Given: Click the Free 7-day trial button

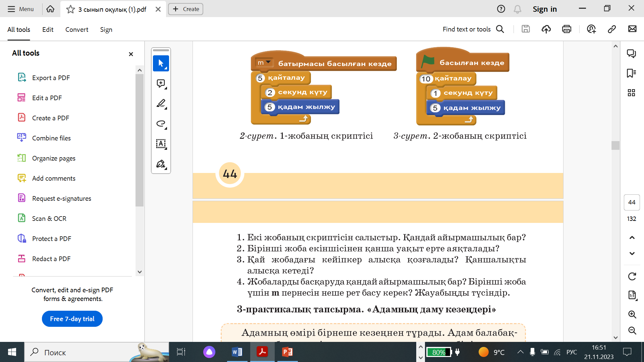Looking at the screenshot, I should (72, 319).
